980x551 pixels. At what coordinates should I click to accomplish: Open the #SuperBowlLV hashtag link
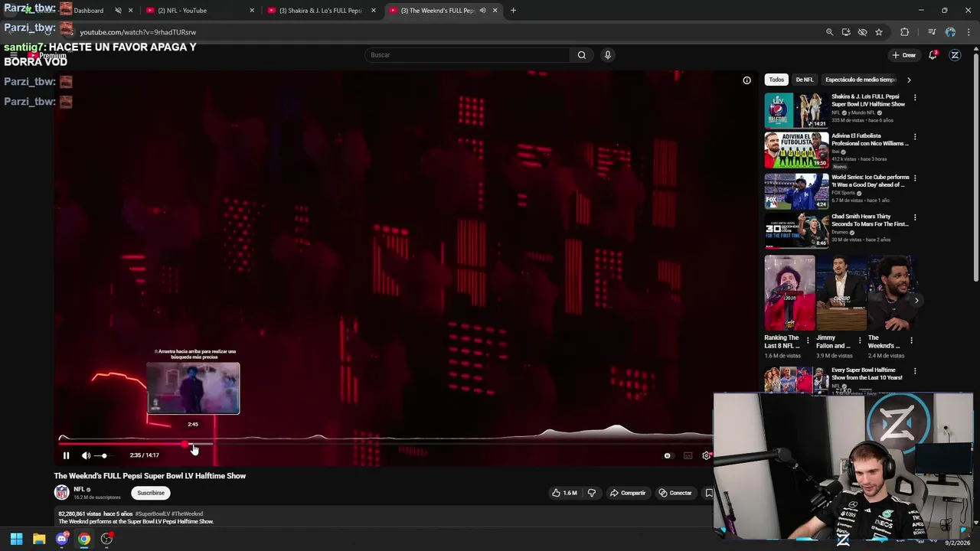(x=152, y=514)
